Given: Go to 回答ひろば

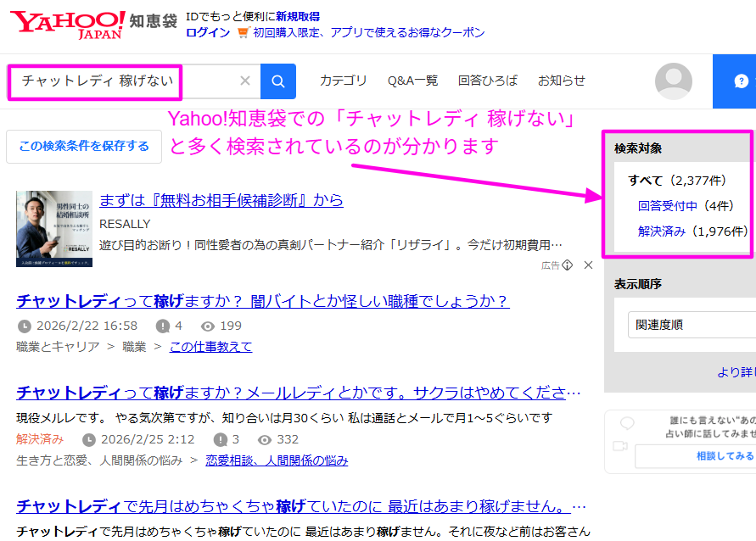Looking at the screenshot, I should point(487,81).
